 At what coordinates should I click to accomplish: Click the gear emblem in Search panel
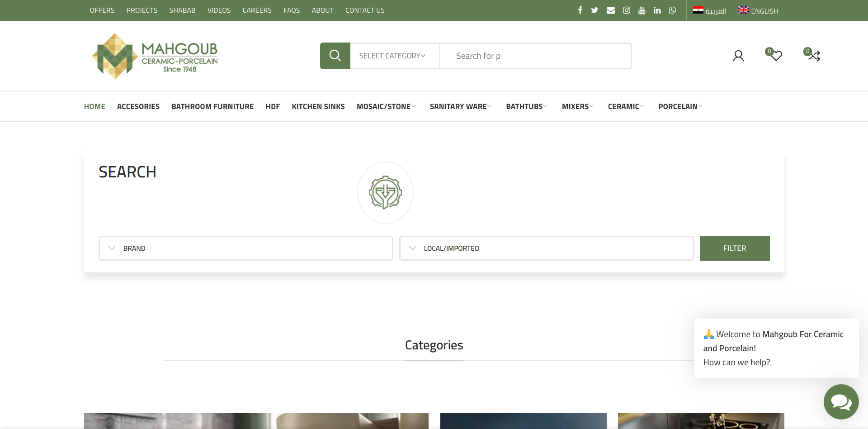coord(385,192)
